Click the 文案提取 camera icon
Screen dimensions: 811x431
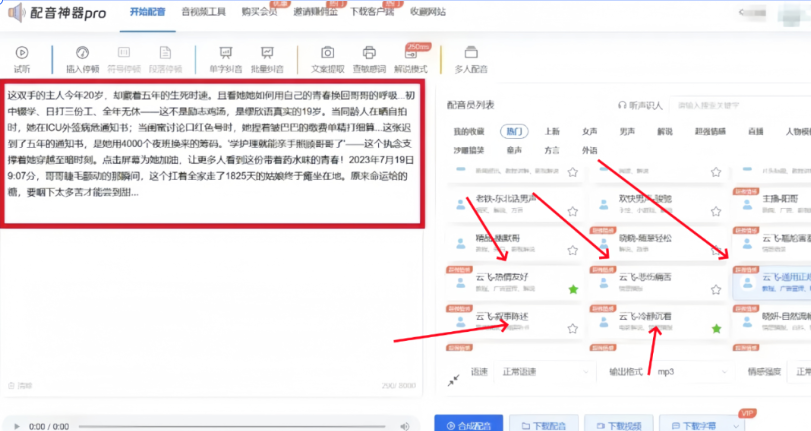click(327, 54)
